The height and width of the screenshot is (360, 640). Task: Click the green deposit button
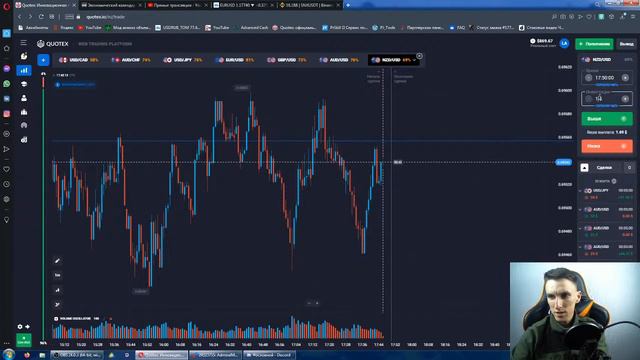[594, 44]
